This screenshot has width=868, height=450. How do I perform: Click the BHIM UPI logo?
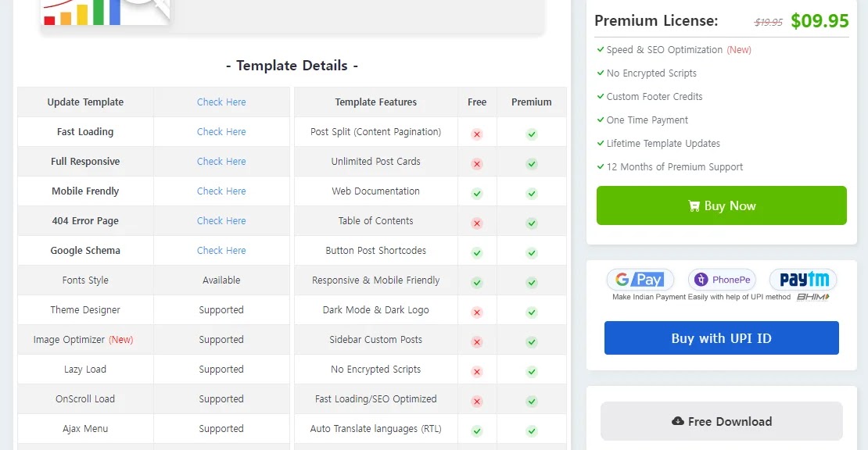coord(813,297)
